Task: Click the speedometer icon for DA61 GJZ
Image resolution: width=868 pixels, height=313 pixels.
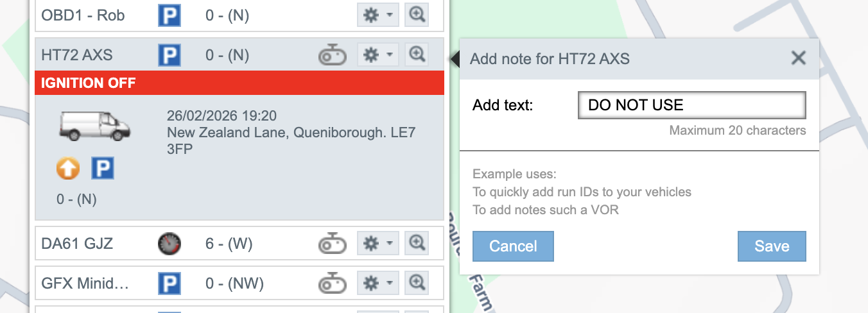Action: tap(169, 244)
